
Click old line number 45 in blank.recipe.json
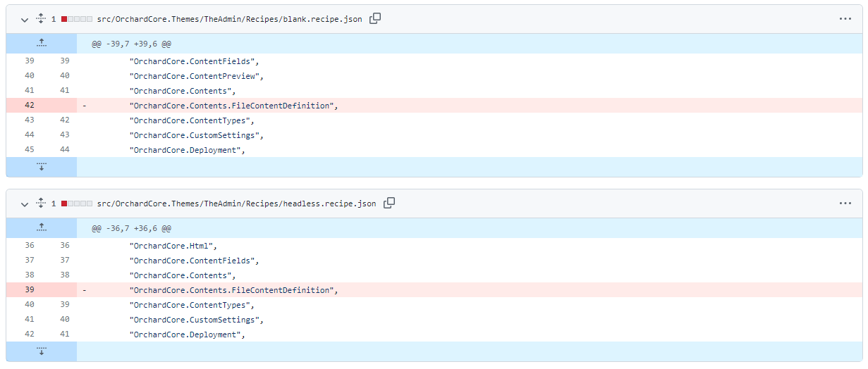(29, 150)
